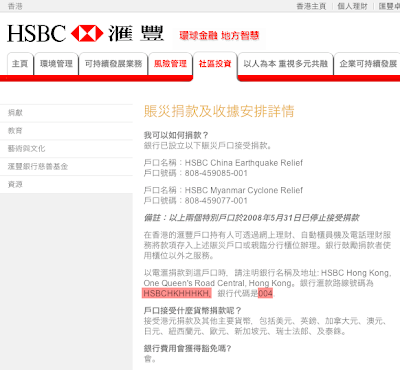
Task: Click account number 808-459077-001
Action: (216, 201)
